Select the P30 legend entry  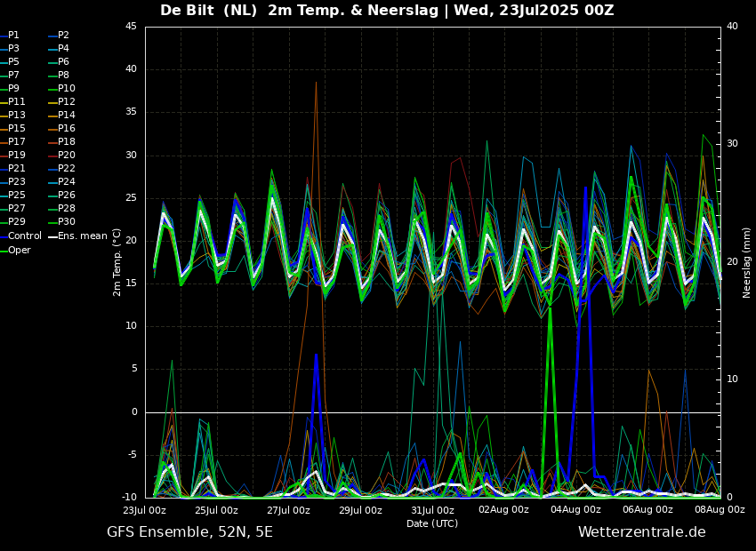[x=67, y=222]
